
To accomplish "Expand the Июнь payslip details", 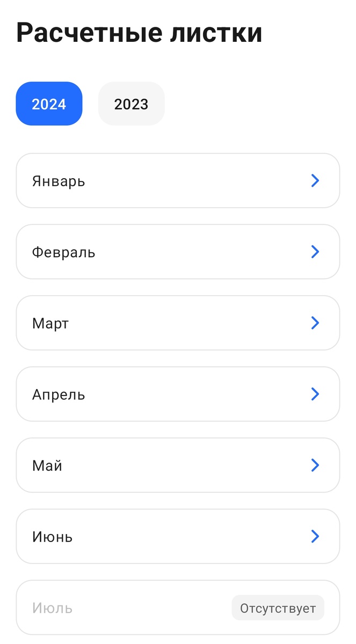I will click(178, 536).
